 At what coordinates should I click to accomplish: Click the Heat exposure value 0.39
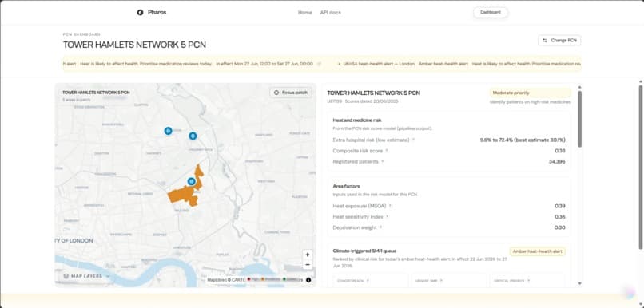(x=560, y=206)
